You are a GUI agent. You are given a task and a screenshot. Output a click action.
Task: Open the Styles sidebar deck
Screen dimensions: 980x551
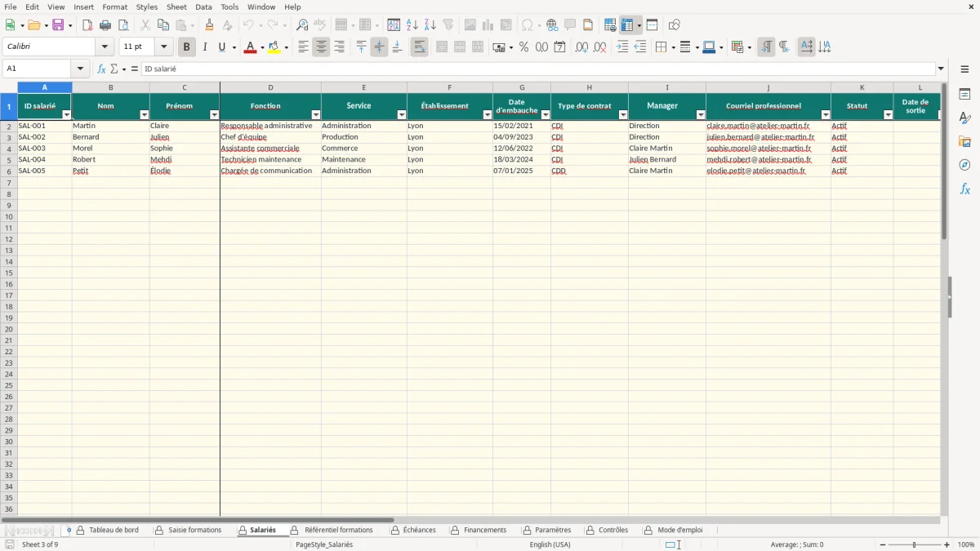964,118
